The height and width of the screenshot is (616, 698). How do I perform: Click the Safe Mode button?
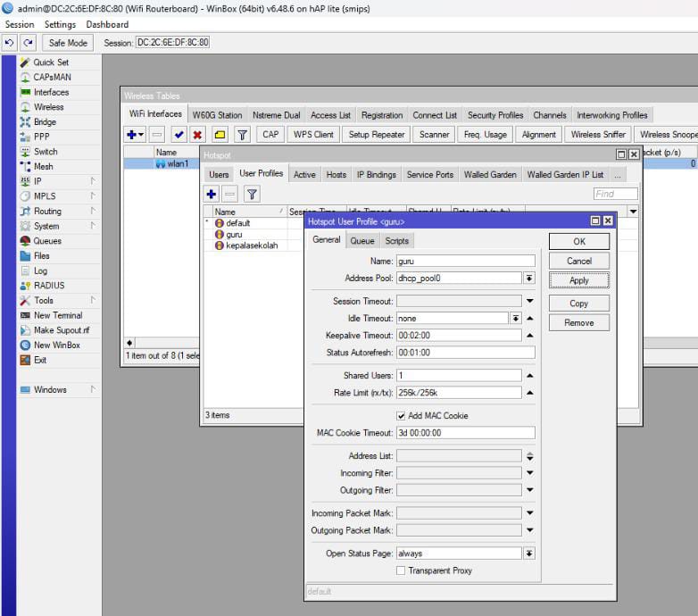pyautogui.click(x=68, y=43)
